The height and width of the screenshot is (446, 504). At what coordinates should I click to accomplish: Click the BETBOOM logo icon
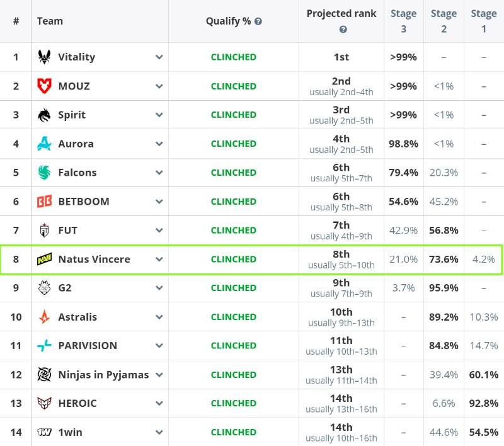(x=44, y=202)
